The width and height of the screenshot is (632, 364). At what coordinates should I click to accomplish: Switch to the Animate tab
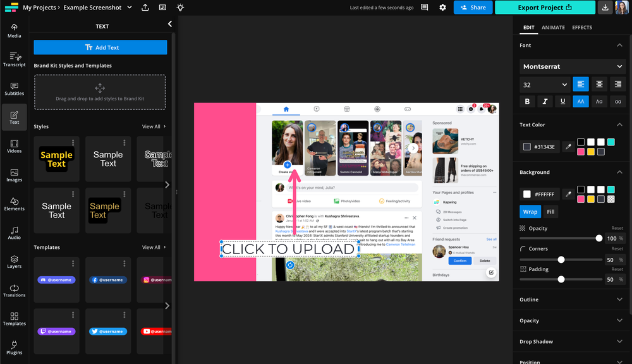[553, 27]
